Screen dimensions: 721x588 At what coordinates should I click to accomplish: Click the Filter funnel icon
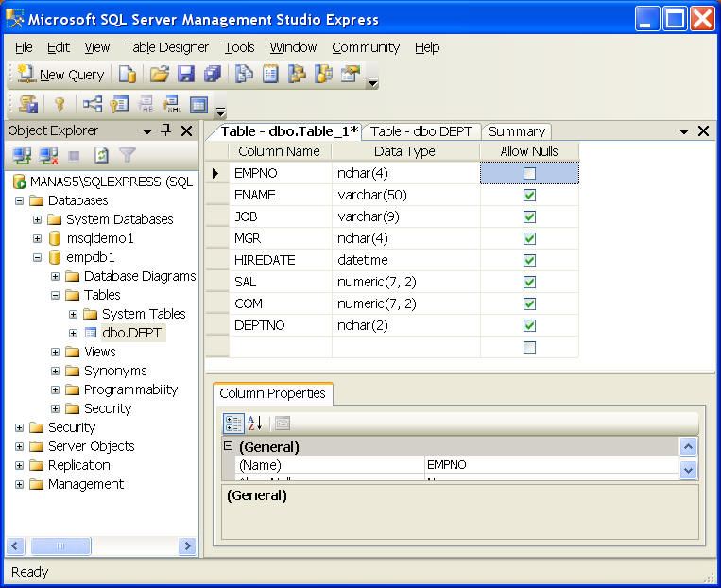coord(128,156)
